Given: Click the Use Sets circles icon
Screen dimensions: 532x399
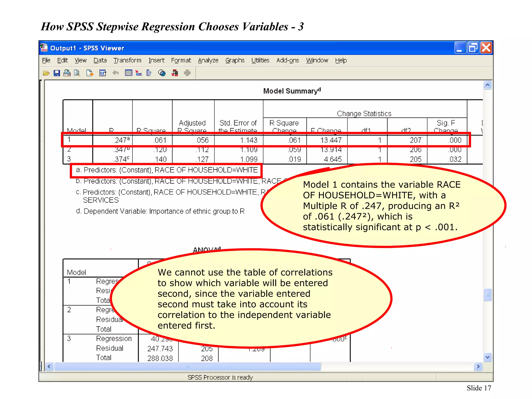Looking at the screenshot, I should pos(162,73).
